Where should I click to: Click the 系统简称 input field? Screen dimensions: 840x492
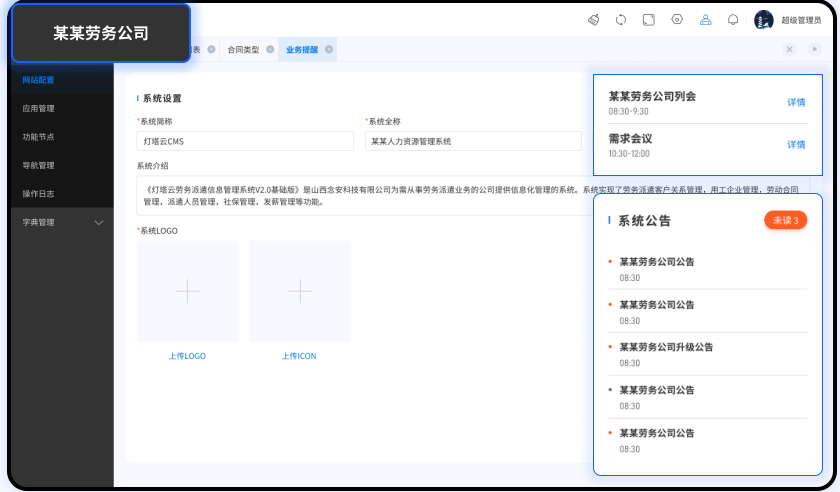pyautogui.click(x=245, y=141)
